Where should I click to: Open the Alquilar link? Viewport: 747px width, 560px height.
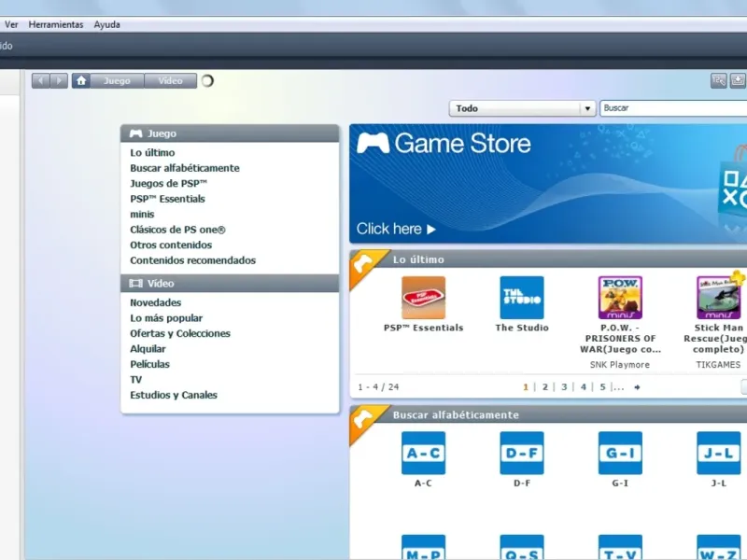click(x=148, y=349)
